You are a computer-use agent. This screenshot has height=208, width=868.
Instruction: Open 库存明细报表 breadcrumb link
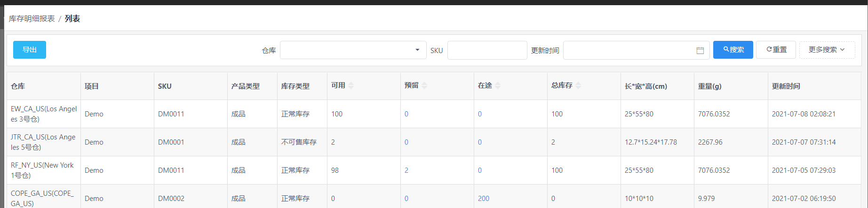tap(32, 19)
